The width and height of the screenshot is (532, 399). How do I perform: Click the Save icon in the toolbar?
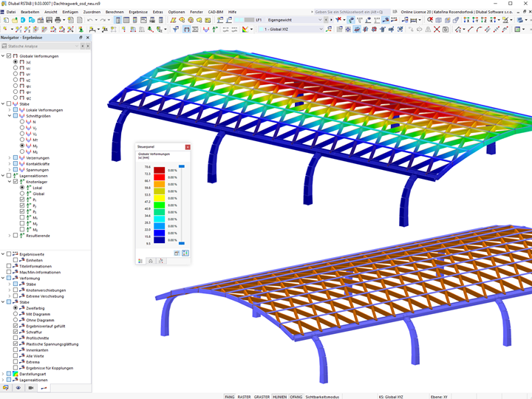click(x=50, y=20)
